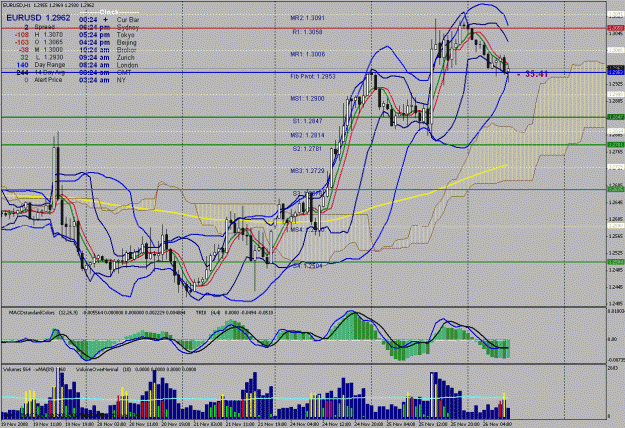Click the 21 Nov 19:00 time axis label
This screenshot has height=428, width=625.
(270, 424)
